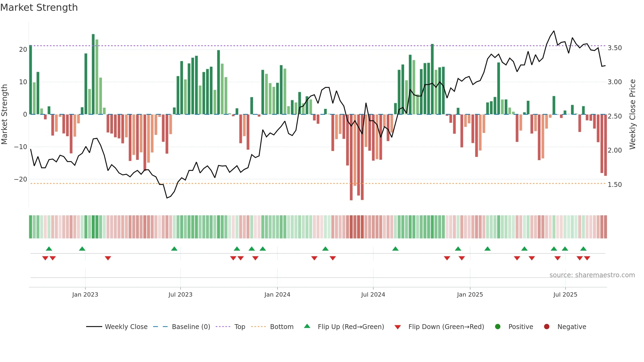Click the first Flip Up triangle after Jan 2025
Screen dimensions: 644x362
[x=488, y=249]
